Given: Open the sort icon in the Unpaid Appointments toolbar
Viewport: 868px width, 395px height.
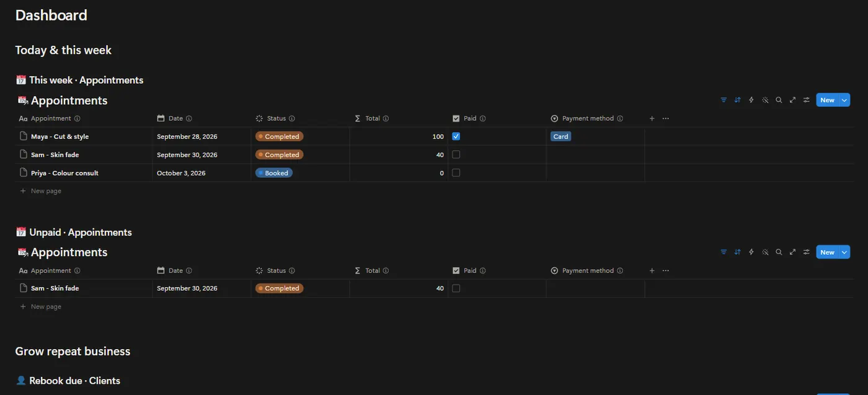Looking at the screenshot, I should (x=737, y=252).
